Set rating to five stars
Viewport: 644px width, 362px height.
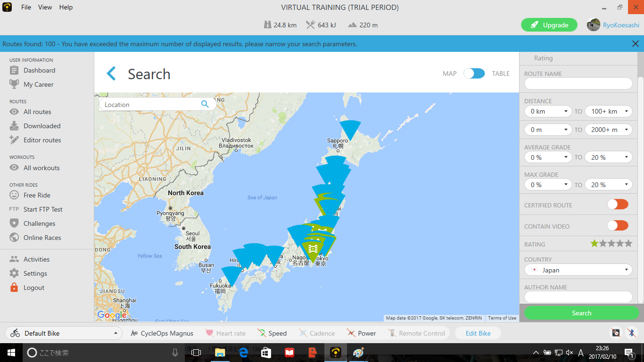(x=627, y=244)
